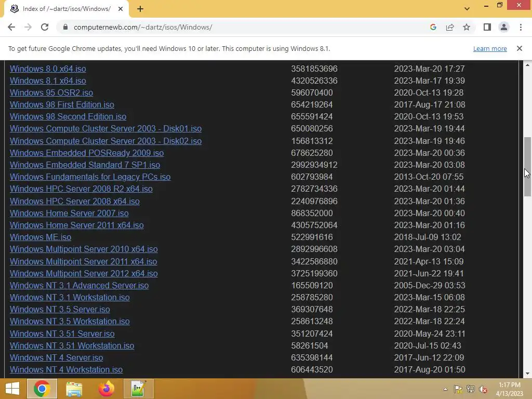
Task: Click the forward navigation arrow
Action: coord(28,27)
